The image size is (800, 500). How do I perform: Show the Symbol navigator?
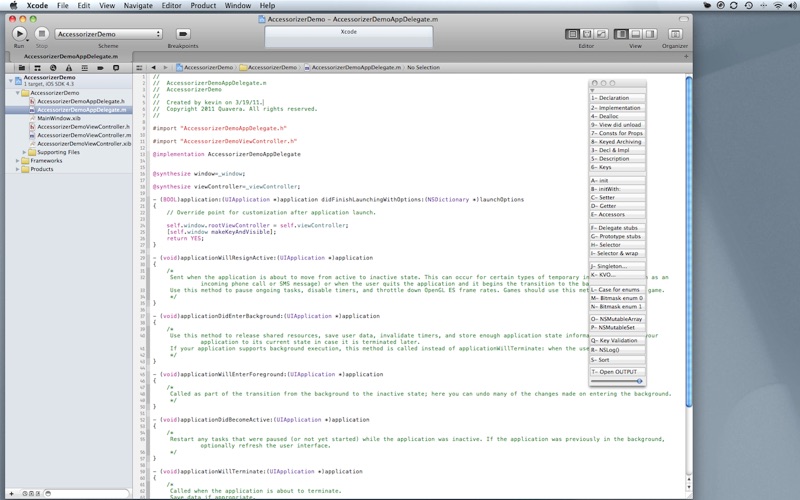(37, 67)
